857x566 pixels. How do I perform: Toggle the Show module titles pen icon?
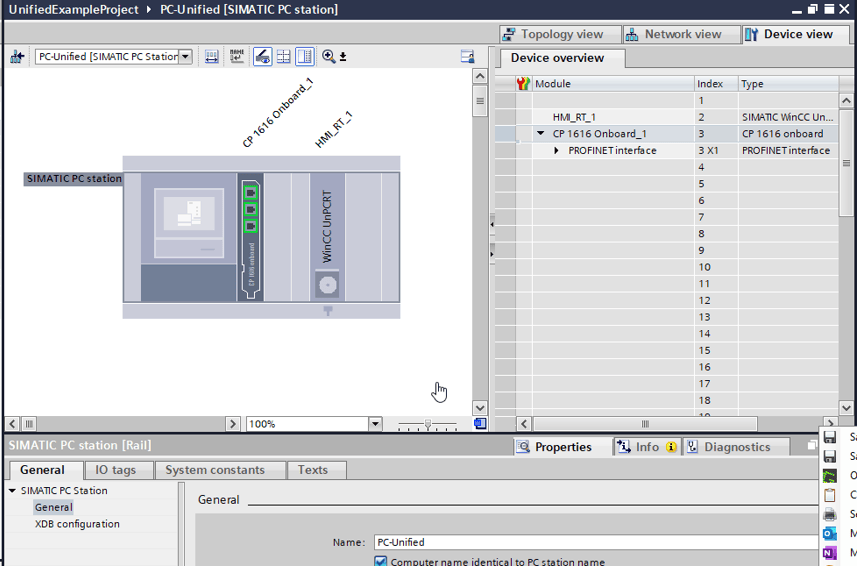pos(262,56)
